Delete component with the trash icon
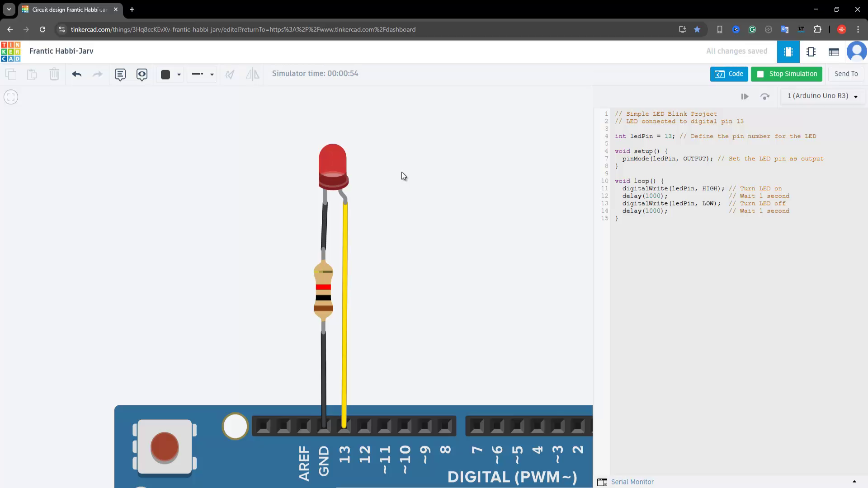The height and width of the screenshot is (488, 868). pos(54,74)
